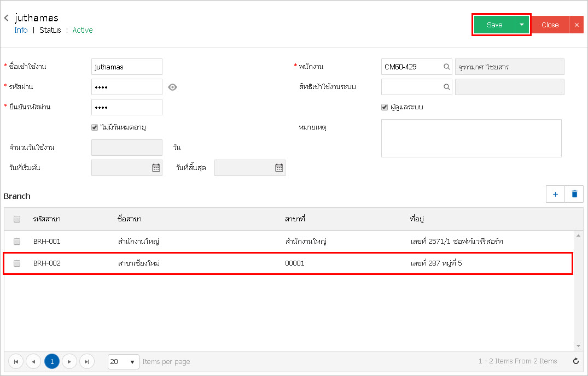Screen dimensions: 588x376
Task: Sort by the สาขาที่ column header
Action: click(295, 219)
